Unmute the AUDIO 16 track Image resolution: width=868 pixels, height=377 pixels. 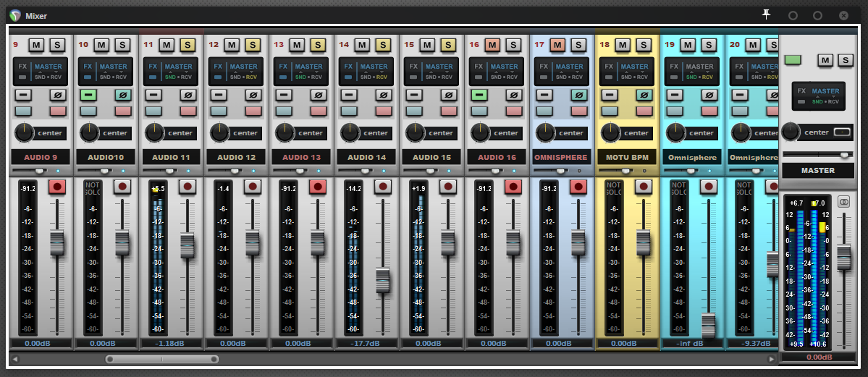[x=492, y=45]
